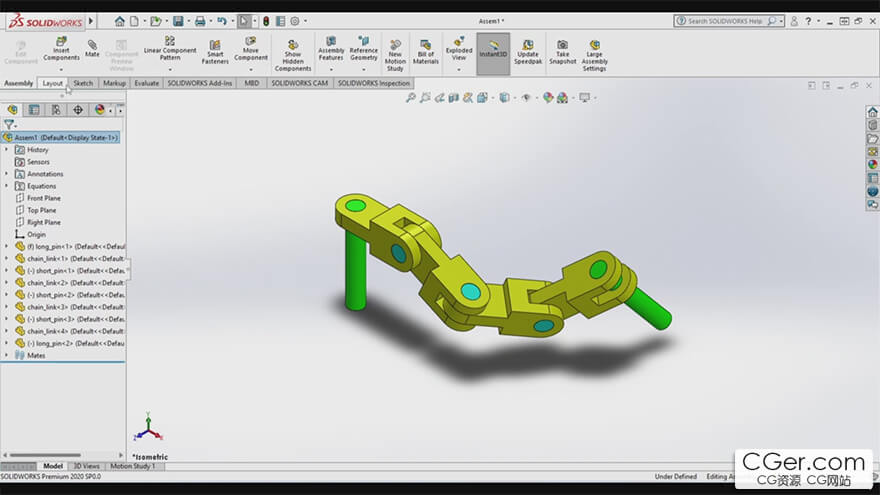Expand chain_link<1> component
Screen dimensions: 880x495
coord(7,259)
